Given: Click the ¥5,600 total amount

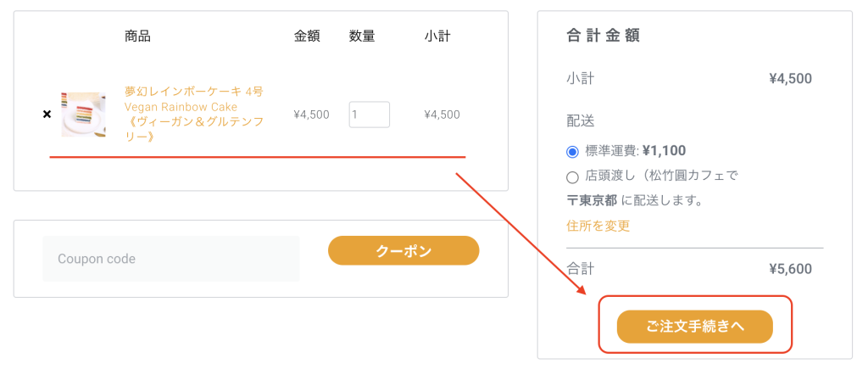Looking at the screenshot, I should [x=791, y=269].
